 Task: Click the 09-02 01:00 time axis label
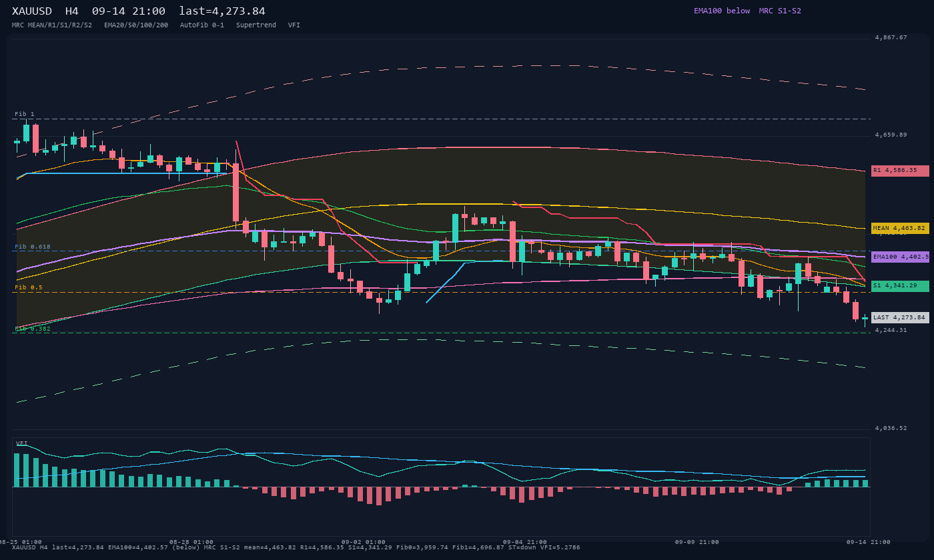[364, 542]
